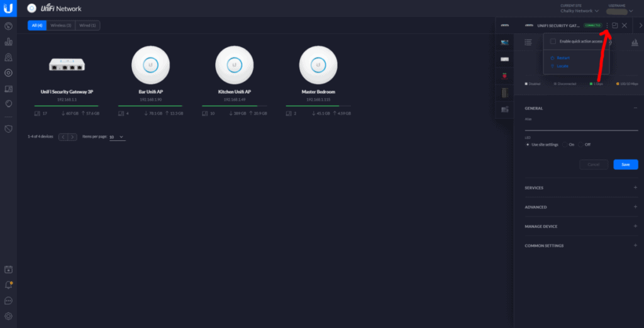Image resolution: width=644 pixels, height=328 pixels.
Task: Go to the next page of devices
Action: pyautogui.click(x=73, y=137)
